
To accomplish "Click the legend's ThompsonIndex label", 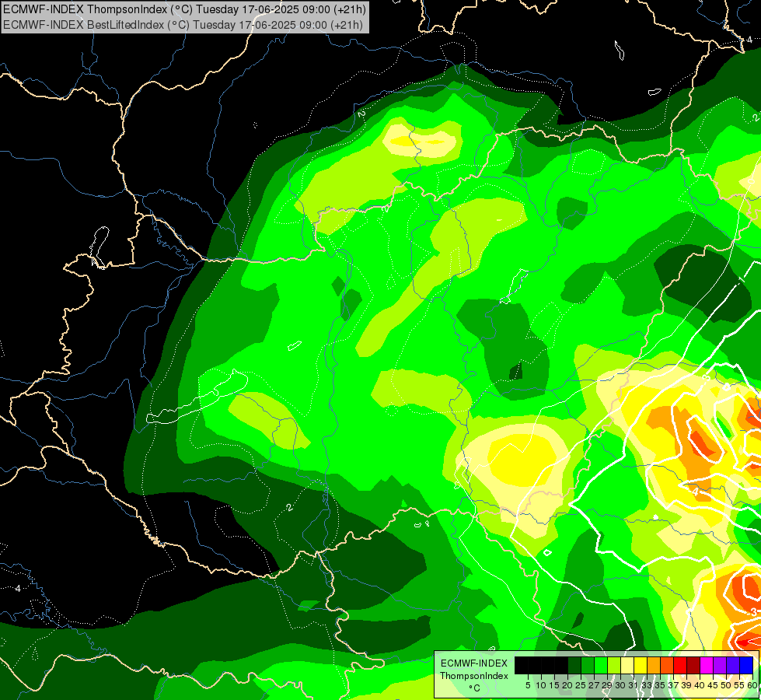I will (x=473, y=676).
